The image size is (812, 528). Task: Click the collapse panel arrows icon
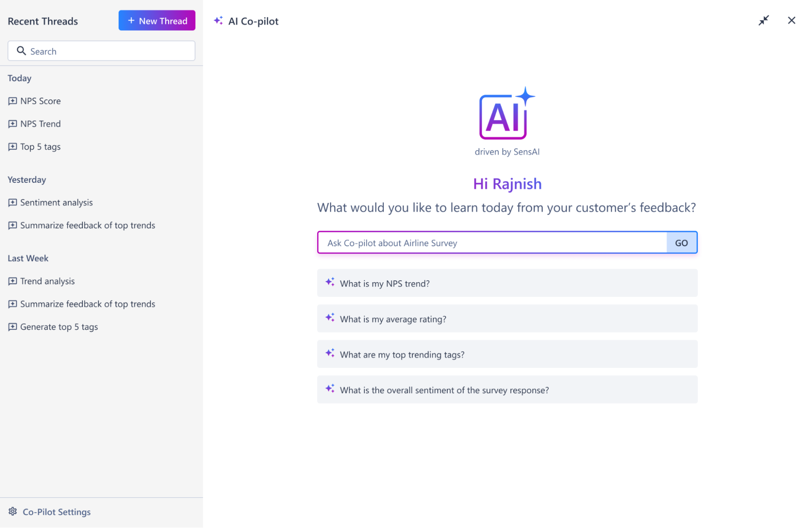click(x=764, y=20)
